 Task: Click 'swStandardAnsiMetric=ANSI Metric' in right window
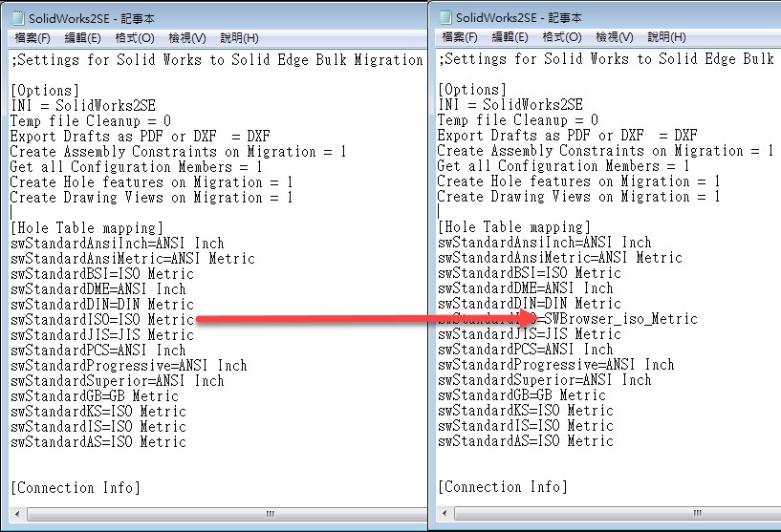pos(560,258)
